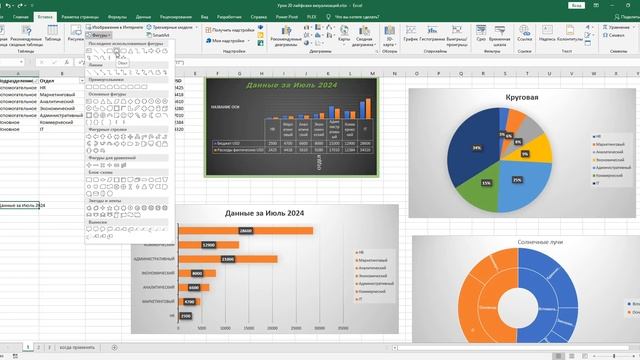This screenshot has height=360, width=640.
Task: Open the Power Pivot tab
Action: 287,17
